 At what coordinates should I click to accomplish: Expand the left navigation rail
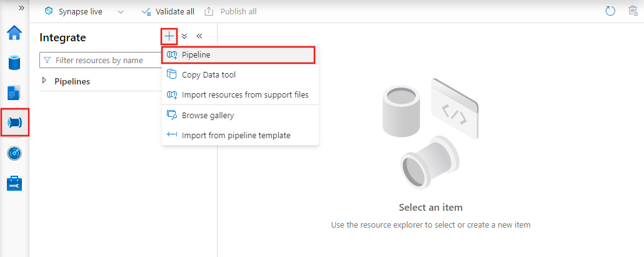pos(21,8)
